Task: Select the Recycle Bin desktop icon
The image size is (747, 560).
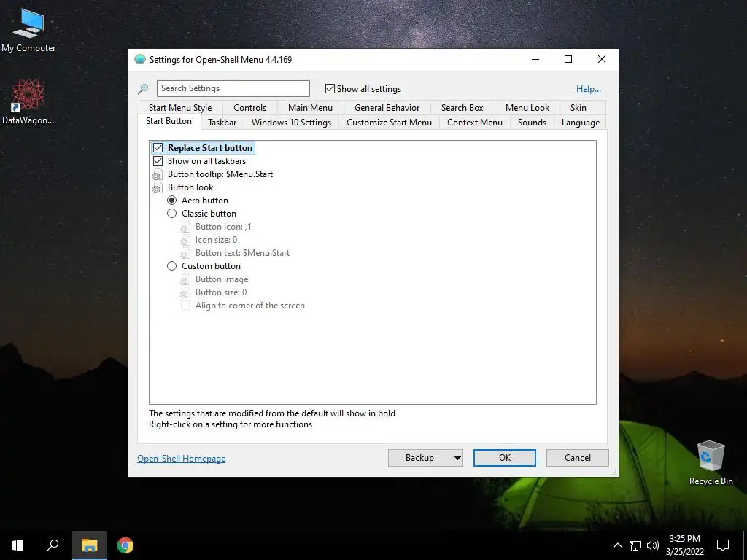Action: click(x=711, y=462)
